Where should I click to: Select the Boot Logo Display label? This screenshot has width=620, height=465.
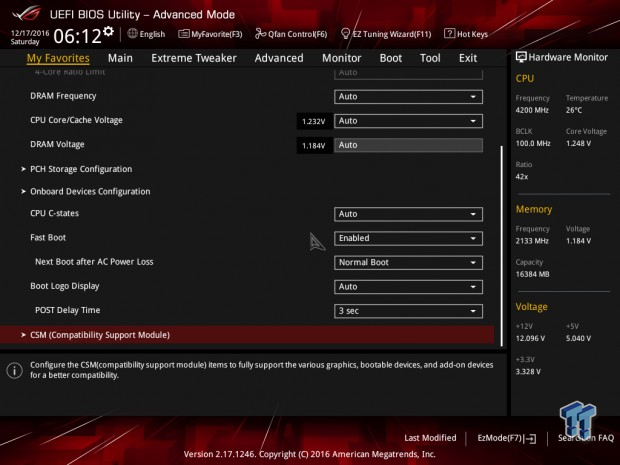pyautogui.click(x=65, y=286)
